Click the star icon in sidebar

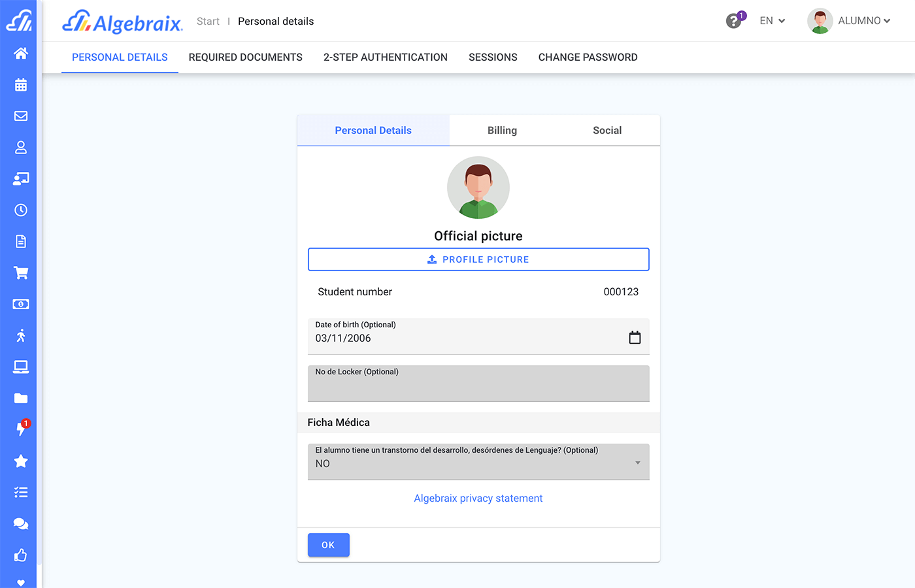[x=21, y=461]
